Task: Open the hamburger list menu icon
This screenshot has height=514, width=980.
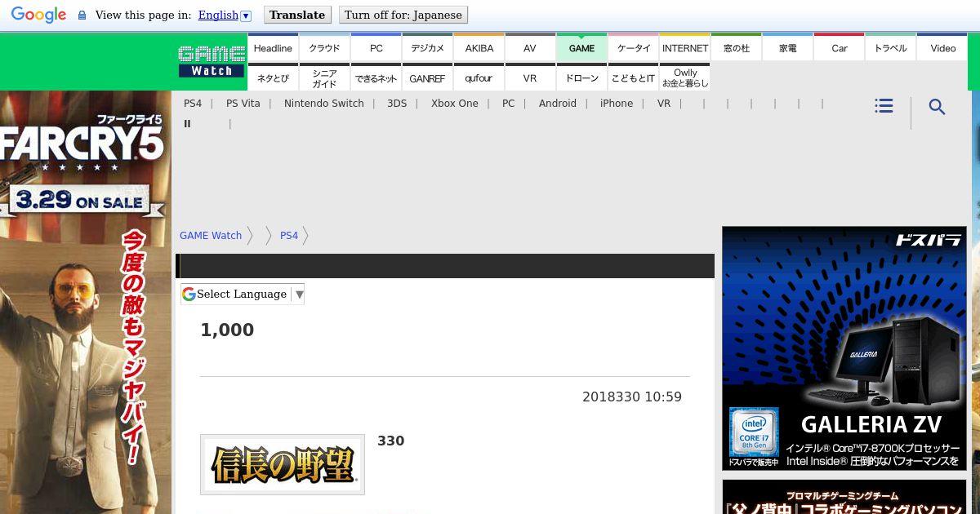Action: [x=884, y=106]
